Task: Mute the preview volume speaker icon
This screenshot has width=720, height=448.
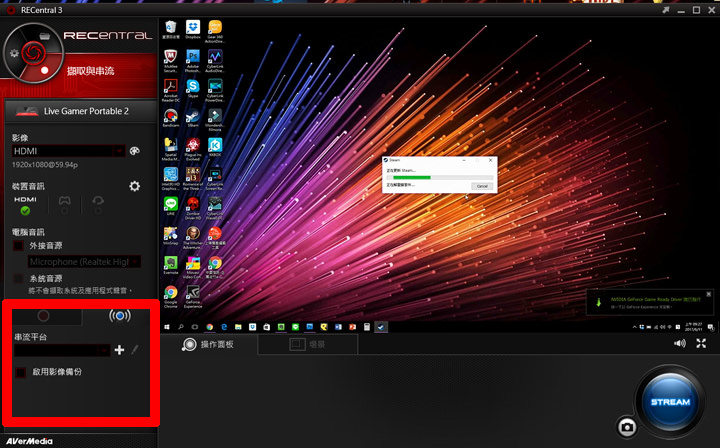Action: [x=680, y=343]
